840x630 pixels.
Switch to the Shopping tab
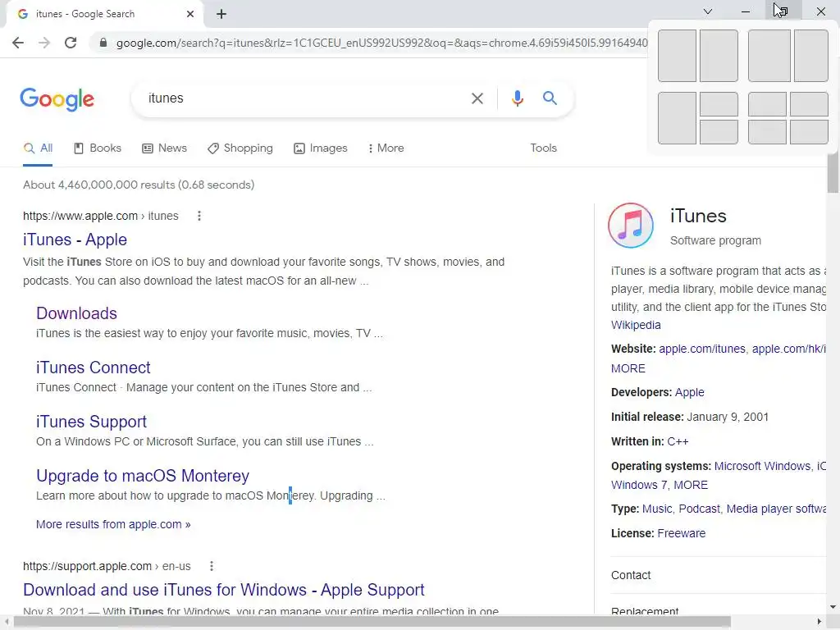click(240, 148)
